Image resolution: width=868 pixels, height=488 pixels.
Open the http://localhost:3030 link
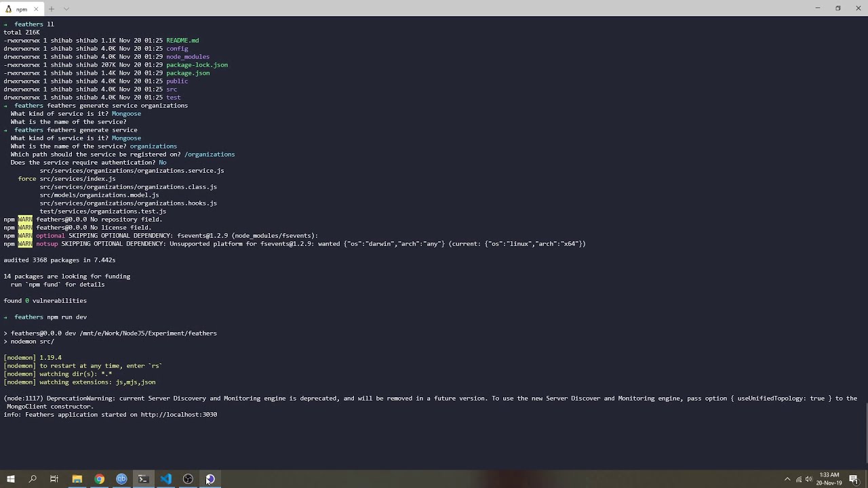click(x=179, y=415)
